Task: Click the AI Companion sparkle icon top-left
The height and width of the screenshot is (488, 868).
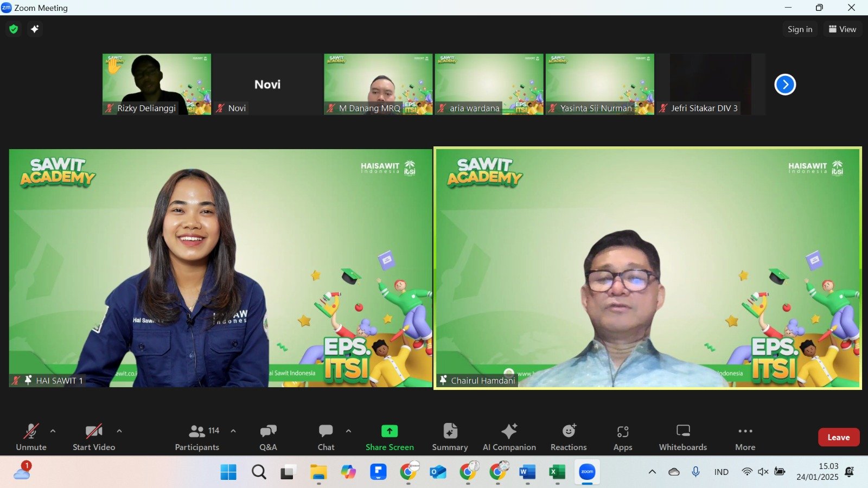Action: [x=35, y=29]
